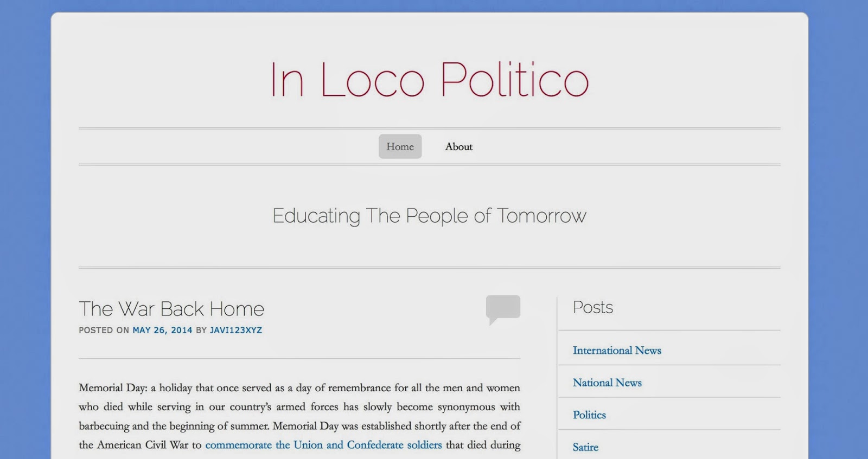
Task: Browse the Politics category
Action: pyautogui.click(x=589, y=415)
